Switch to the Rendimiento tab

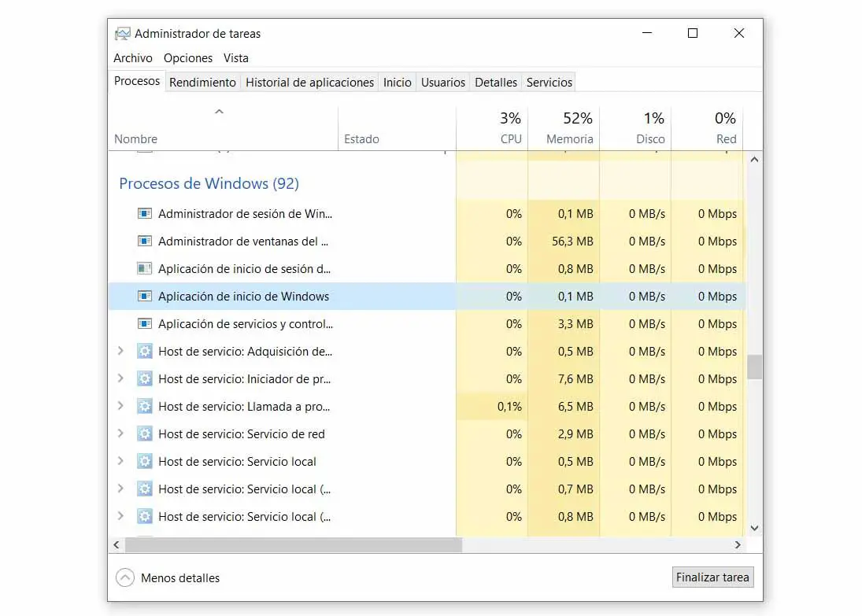click(x=202, y=83)
